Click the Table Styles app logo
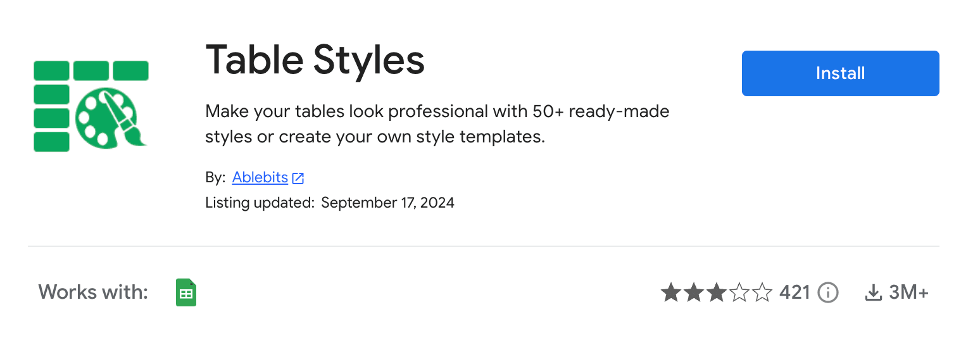Viewport: 980px width, 357px height. [91, 106]
